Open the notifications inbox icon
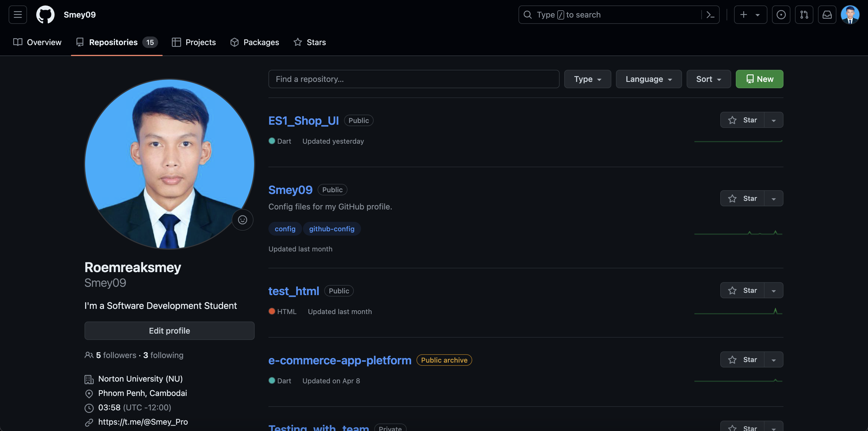Viewport: 868px width, 431px height. click(827, 15)
